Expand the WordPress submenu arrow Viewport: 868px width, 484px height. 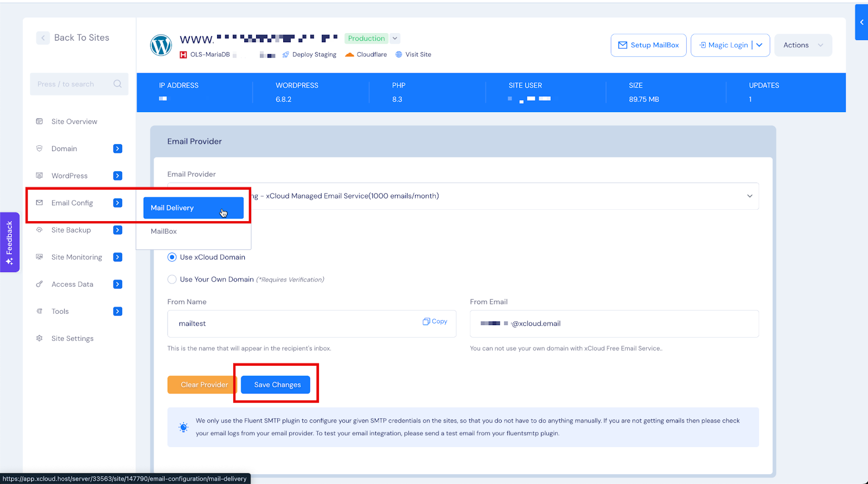[118, 176]
